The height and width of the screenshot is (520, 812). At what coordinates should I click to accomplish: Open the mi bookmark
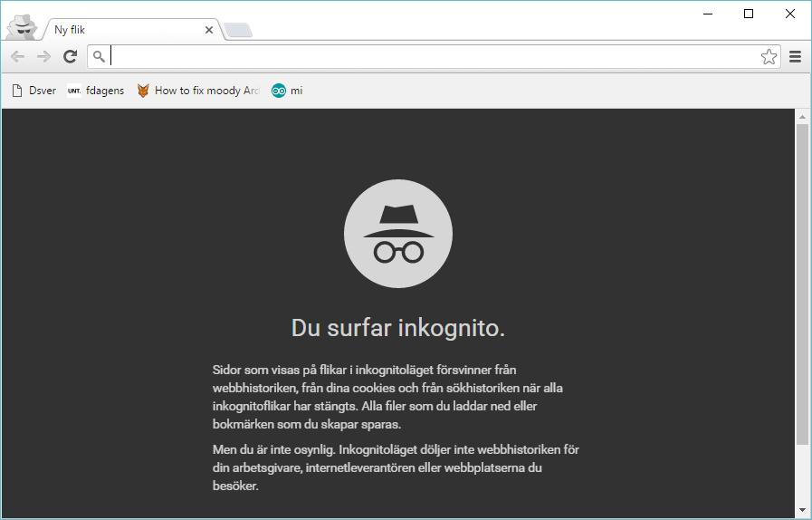click(287, 91)
